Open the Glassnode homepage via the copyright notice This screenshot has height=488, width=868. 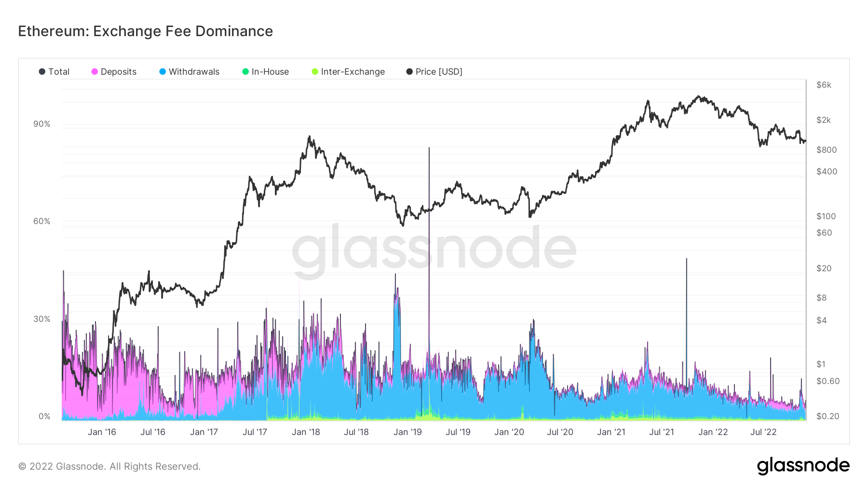point(109,466)
